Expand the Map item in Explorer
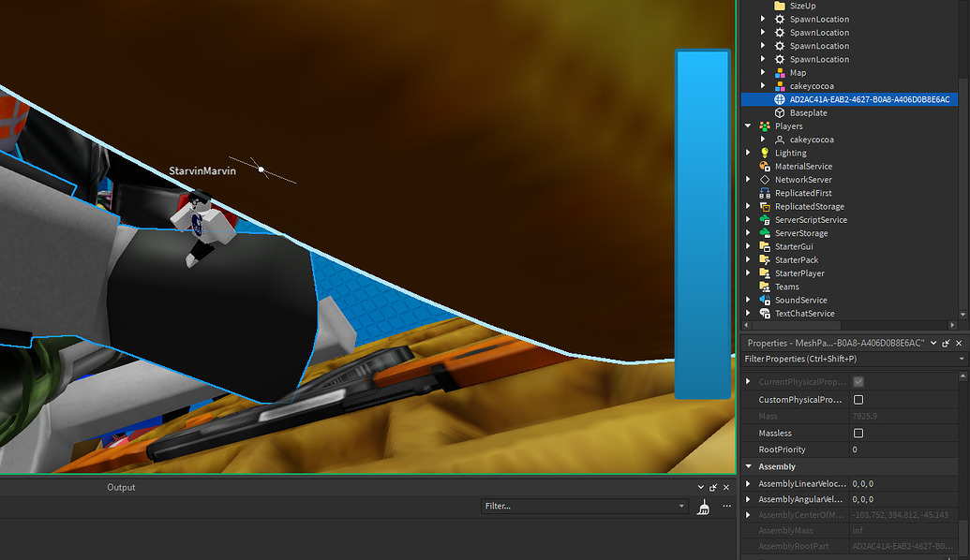This screenshot has height=560, width=970. (762, 72)
